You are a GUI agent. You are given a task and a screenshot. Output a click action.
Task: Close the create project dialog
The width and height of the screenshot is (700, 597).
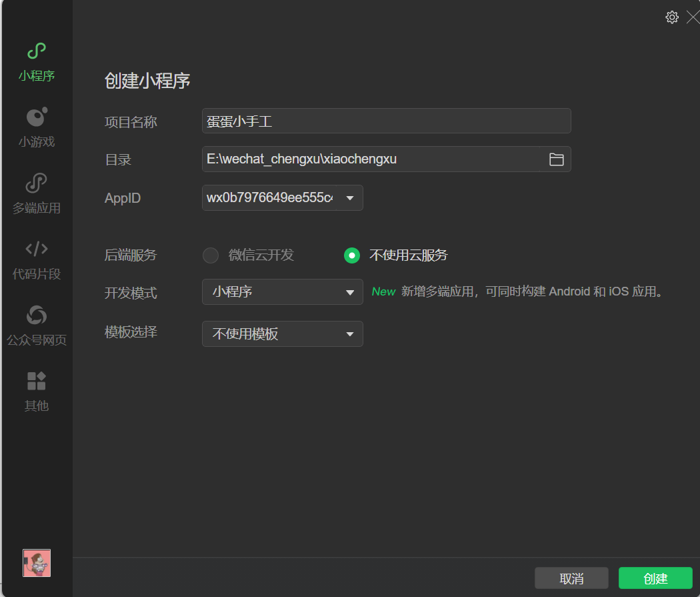coord(693,17)
